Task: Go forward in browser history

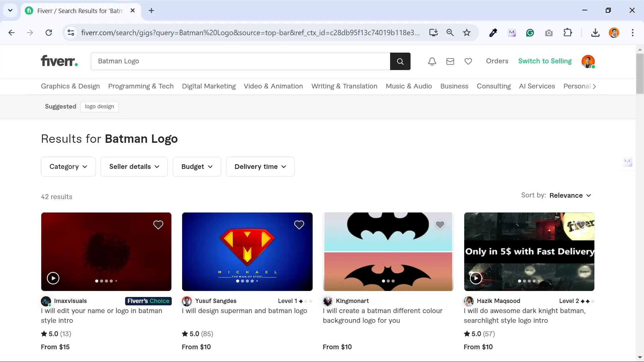Action: click(x=30, y=33)
